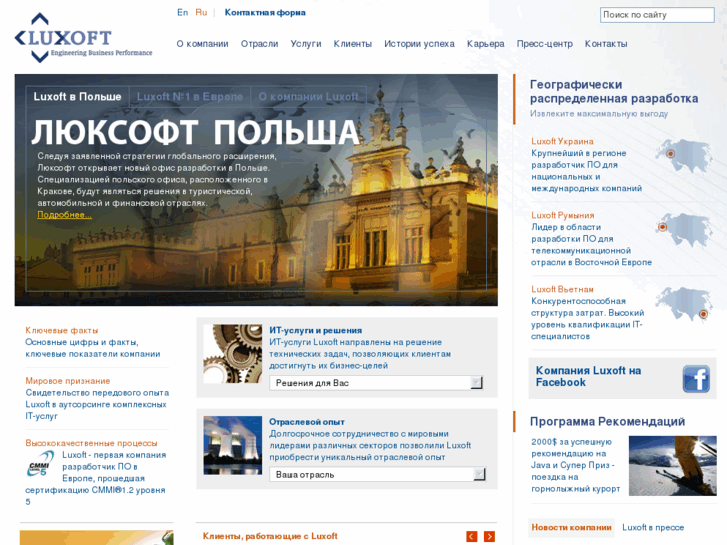This screenshot has width=727, height=545.
Task: Open the Отрасли menu
Action: click(x=259, y=44)
